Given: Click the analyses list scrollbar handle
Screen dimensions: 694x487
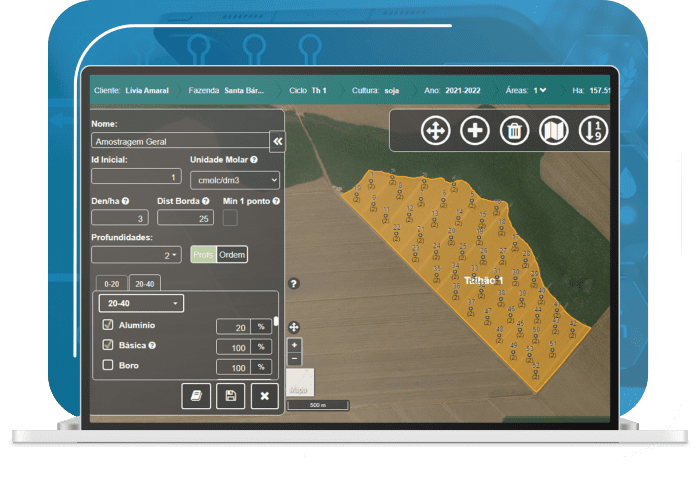Looking at the screenshot, I should pos(276,321).
